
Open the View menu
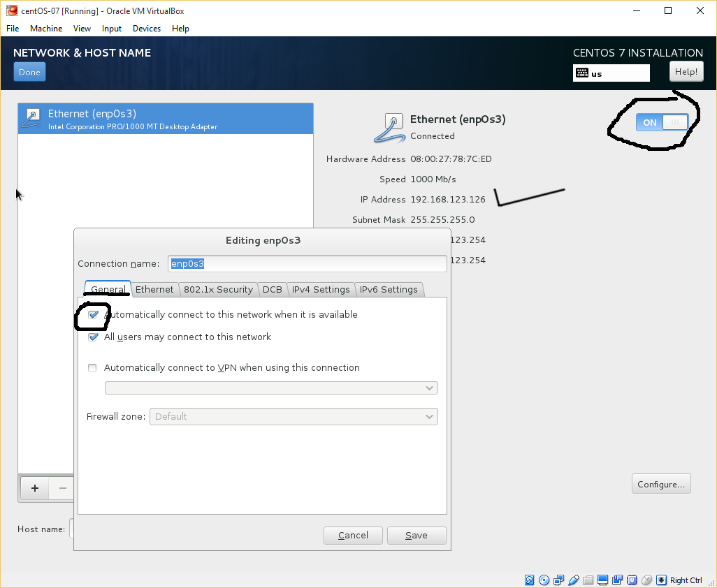coord(82,29)
